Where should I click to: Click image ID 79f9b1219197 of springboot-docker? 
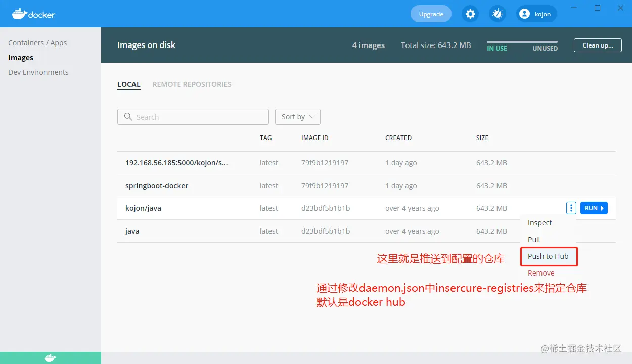coord(325,186)
